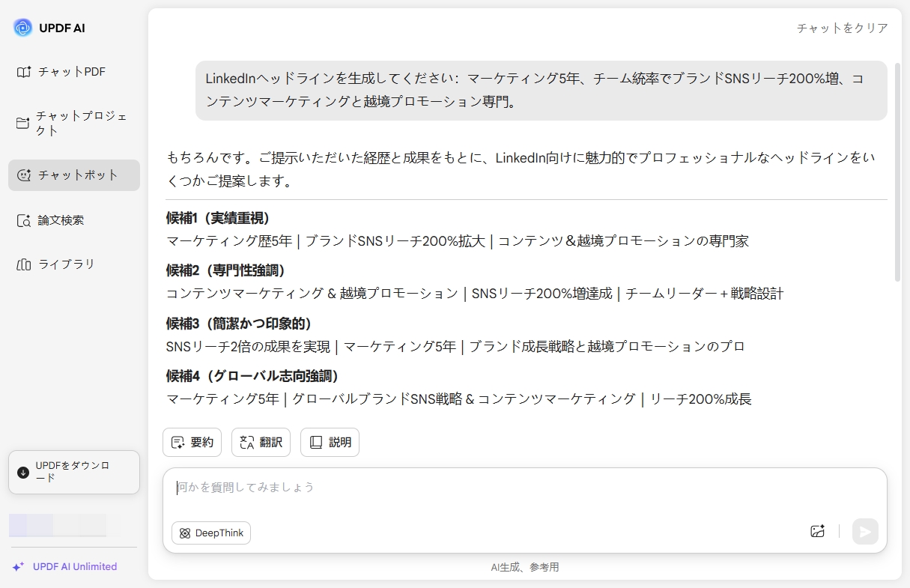Click the line starting SNSリーチ2倍の成果を実現
The height and width of the screenshot is (588, 910).
click(456, 346)
